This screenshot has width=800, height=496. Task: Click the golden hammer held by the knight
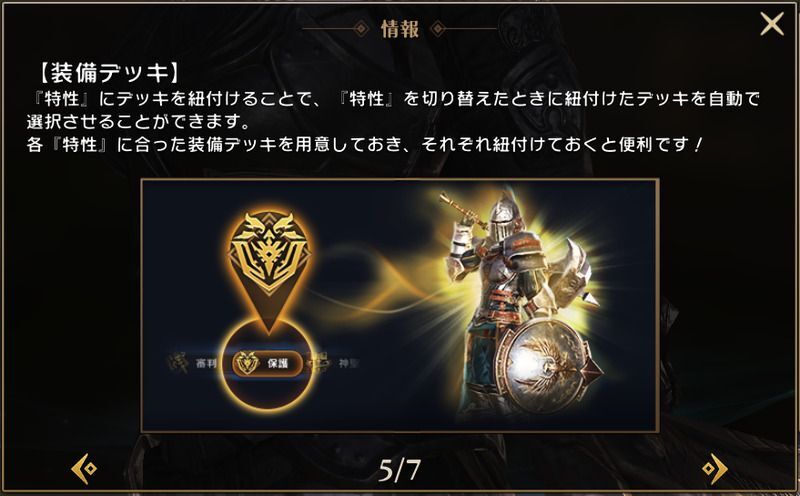(462, 209)
